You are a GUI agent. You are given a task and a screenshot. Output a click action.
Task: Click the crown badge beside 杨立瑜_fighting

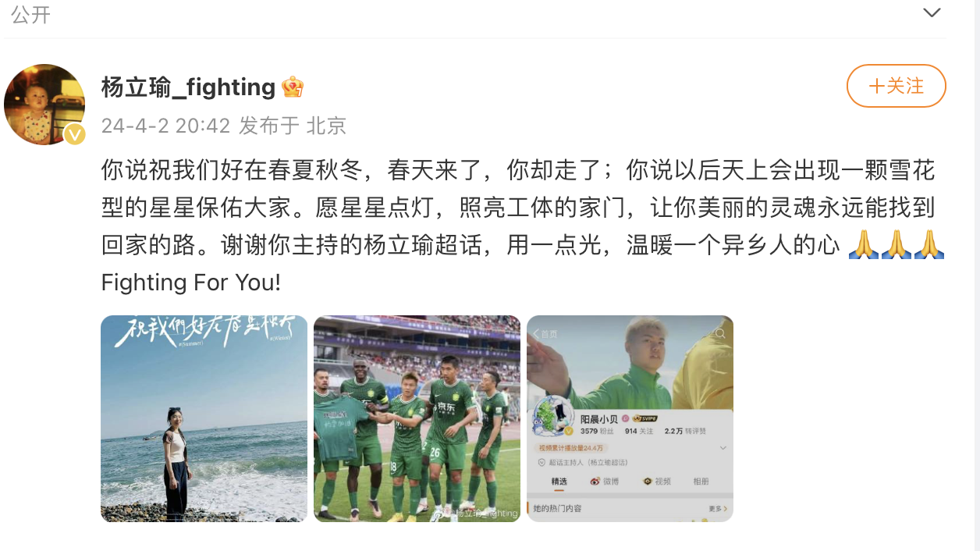[293, 87]
